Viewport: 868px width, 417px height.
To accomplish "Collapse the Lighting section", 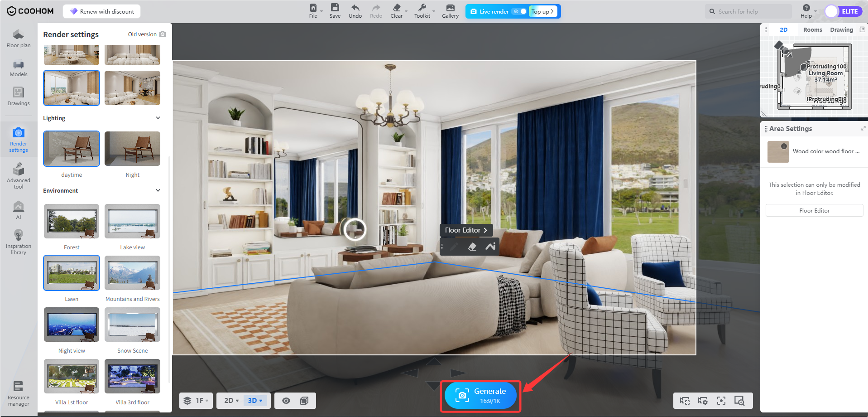I will 158,118.
